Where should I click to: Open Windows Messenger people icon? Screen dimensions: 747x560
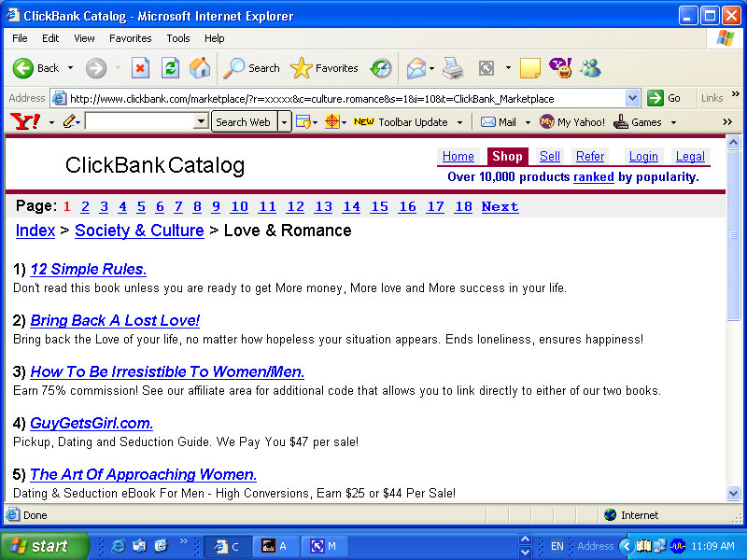click(590, 68)
